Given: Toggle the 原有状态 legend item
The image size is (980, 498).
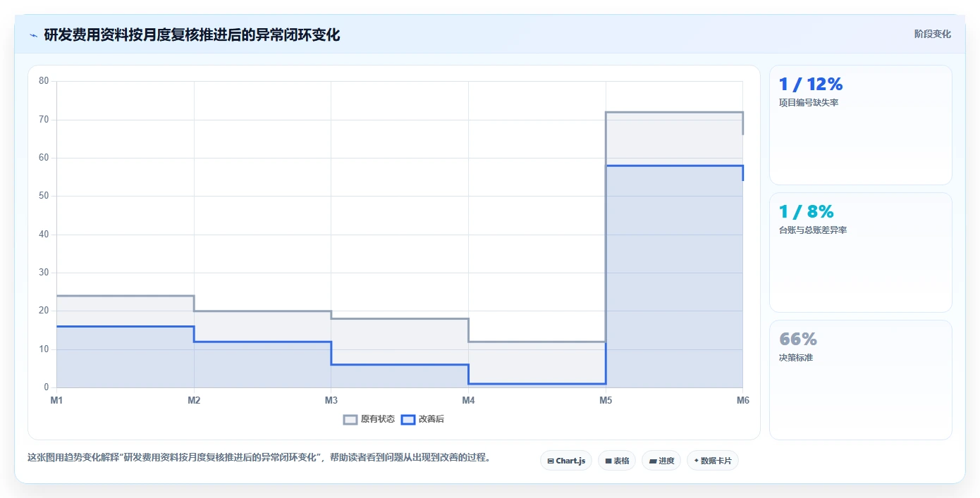Looking at the screenshot, I should tap(369, 419).
